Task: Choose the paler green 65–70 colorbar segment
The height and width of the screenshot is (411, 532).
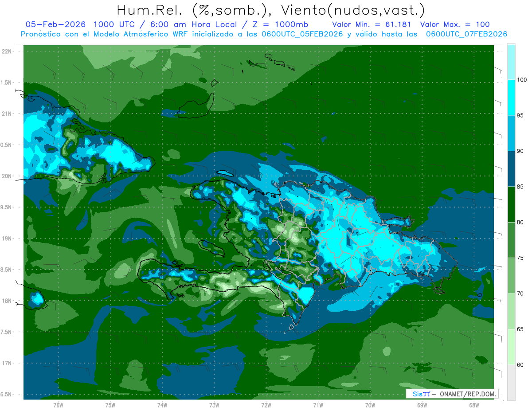Action: coord(511,311)
